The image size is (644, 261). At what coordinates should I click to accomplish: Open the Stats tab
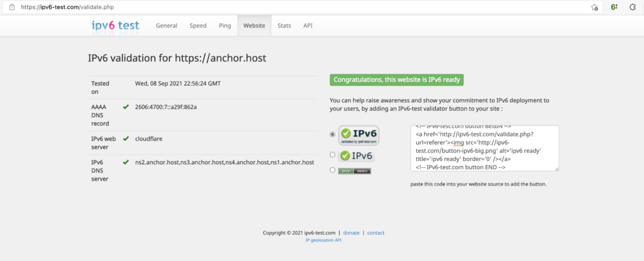pyautogui.click(x=284, y=26)
